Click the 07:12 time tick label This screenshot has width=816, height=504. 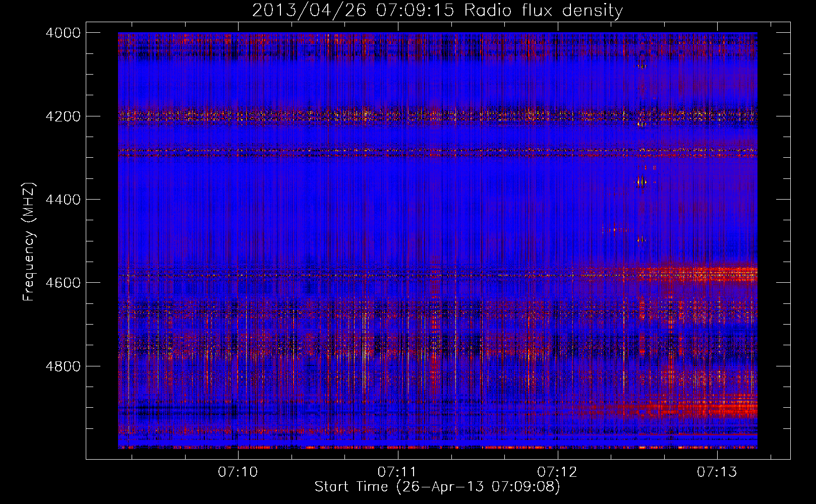557,472
